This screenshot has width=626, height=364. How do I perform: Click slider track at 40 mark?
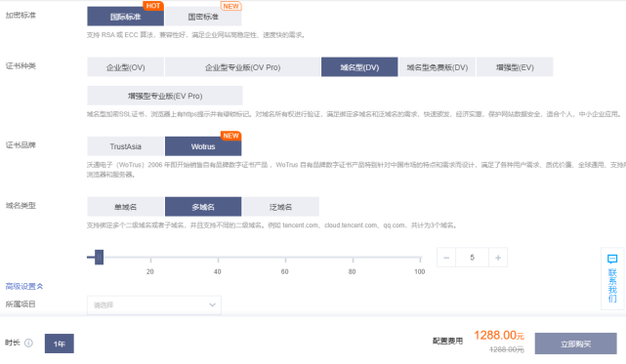[218, 258]
